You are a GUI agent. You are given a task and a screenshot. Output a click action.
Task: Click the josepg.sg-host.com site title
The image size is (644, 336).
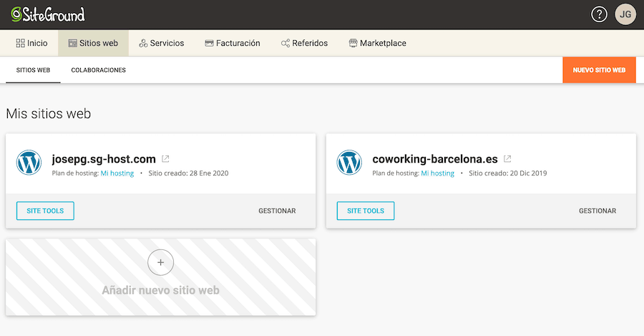point(104,159)
